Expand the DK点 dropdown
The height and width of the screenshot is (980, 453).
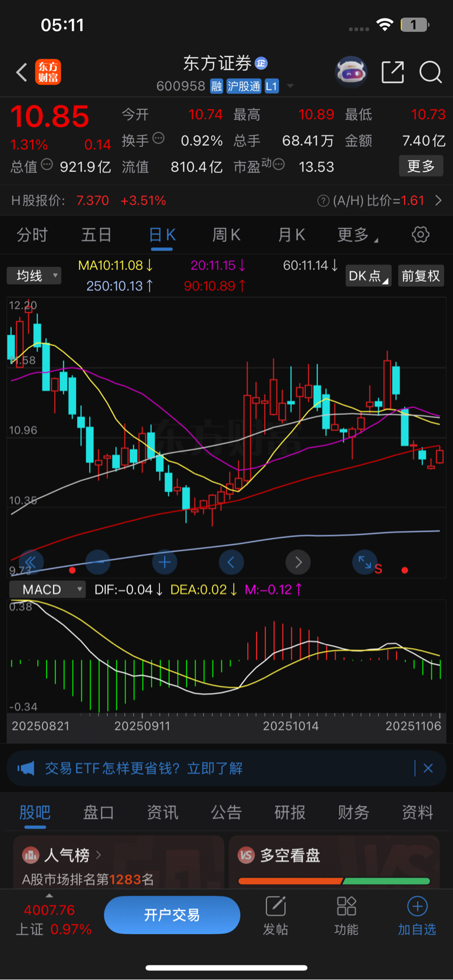368,276
